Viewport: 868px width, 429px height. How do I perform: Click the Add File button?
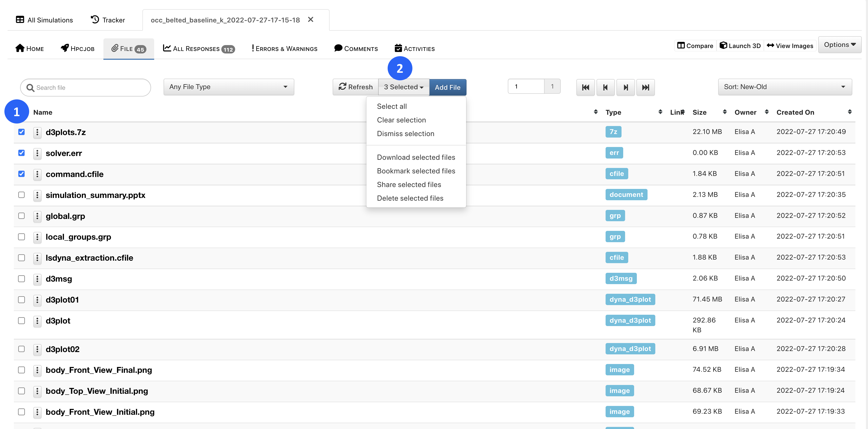click(x=447, y=87)
